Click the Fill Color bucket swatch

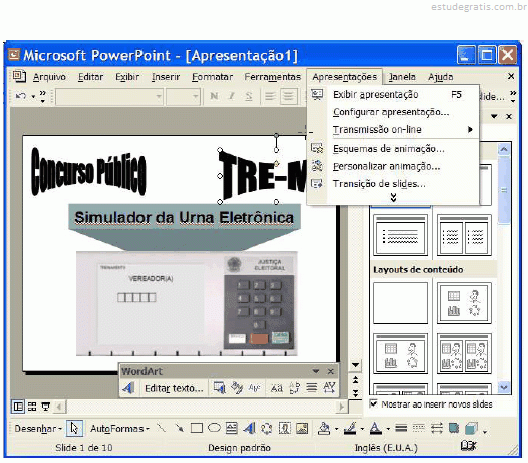tap(324, 428)
